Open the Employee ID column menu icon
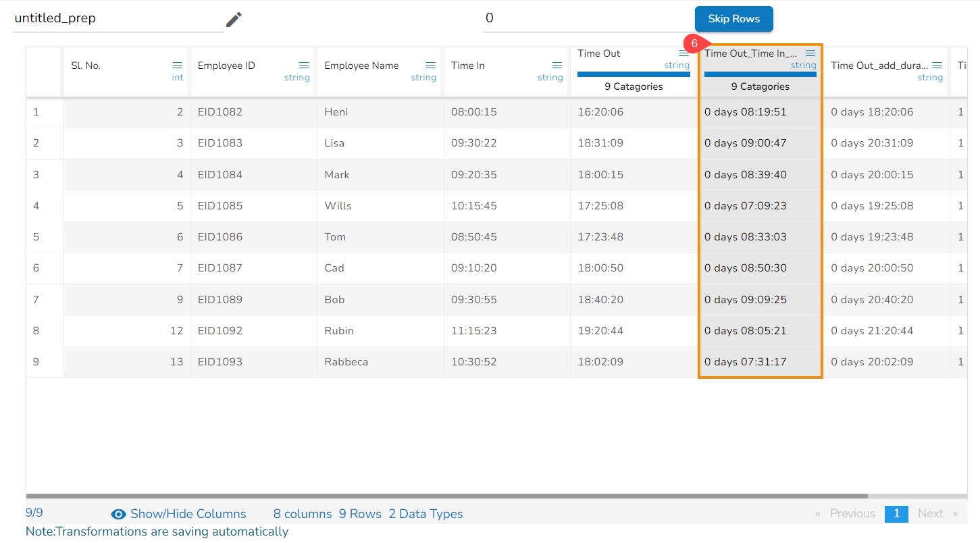980x543 pixels. click(304, 66)
